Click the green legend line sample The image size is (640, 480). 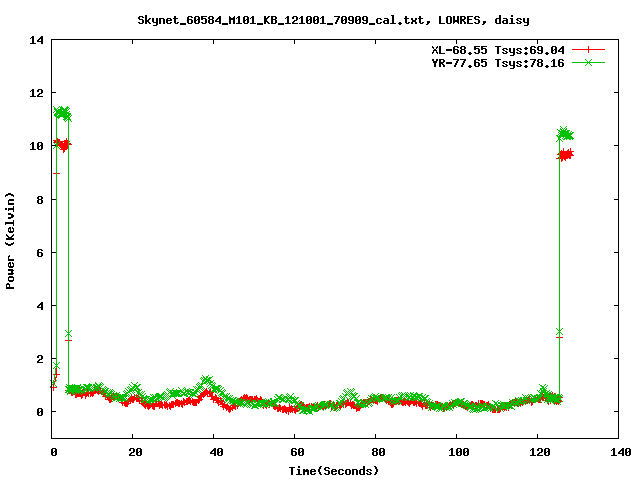pyautogui.click(x=588, y=62)
